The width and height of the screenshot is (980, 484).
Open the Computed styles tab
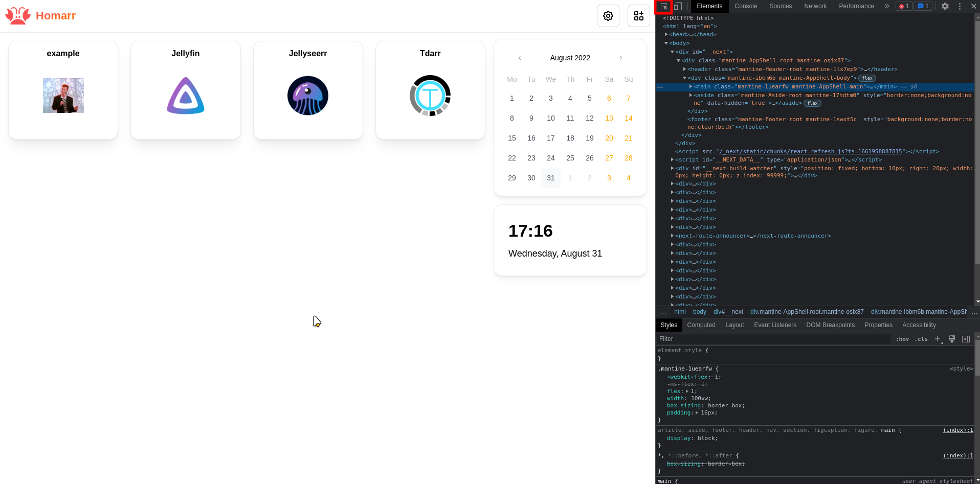click(x=701, y=325)
